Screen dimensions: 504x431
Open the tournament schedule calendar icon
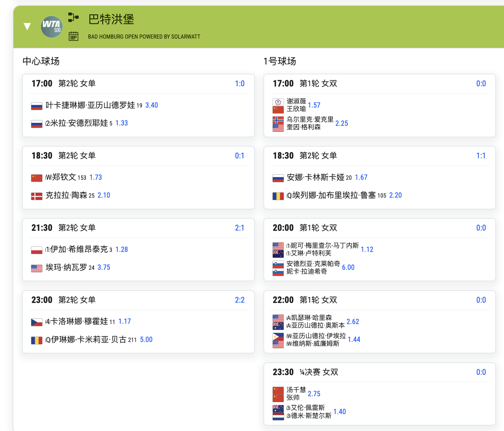(73, 36)
